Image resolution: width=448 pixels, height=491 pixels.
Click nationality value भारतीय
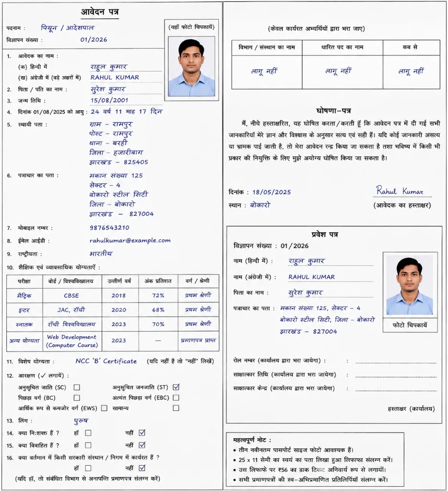pos(101,254)
